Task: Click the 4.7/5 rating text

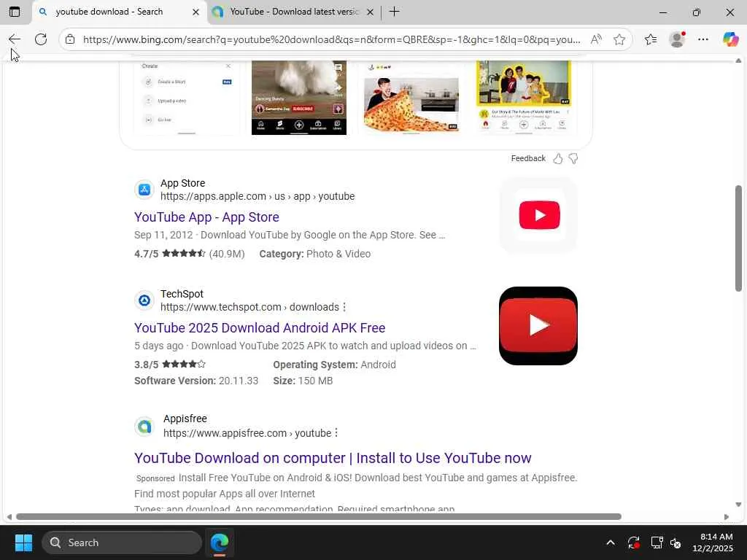Action: pyautogui.click(x=146, y=254)
